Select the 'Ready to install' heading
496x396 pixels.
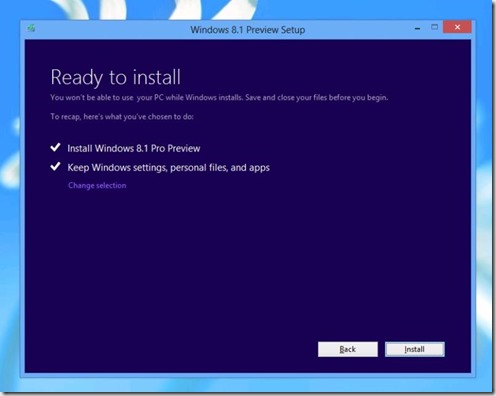[x=116, y=77]
